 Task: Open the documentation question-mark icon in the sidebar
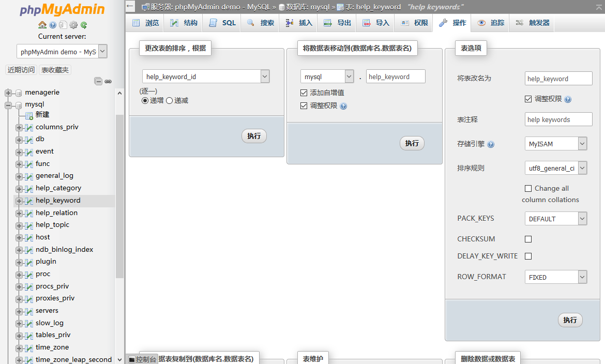click(53, 25)
